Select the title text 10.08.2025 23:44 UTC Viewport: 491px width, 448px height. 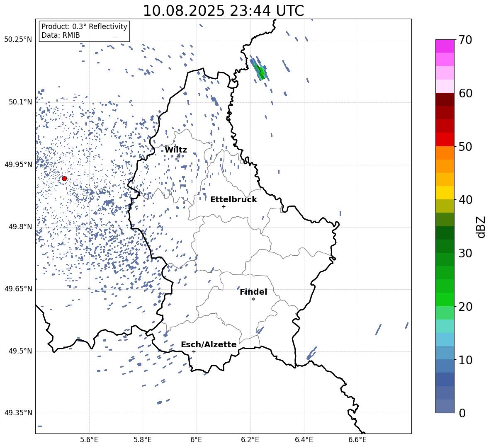(x=223, y=11)
